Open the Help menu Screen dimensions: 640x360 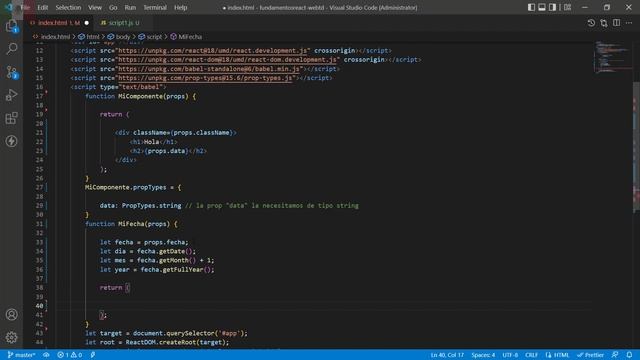[180, 7]
